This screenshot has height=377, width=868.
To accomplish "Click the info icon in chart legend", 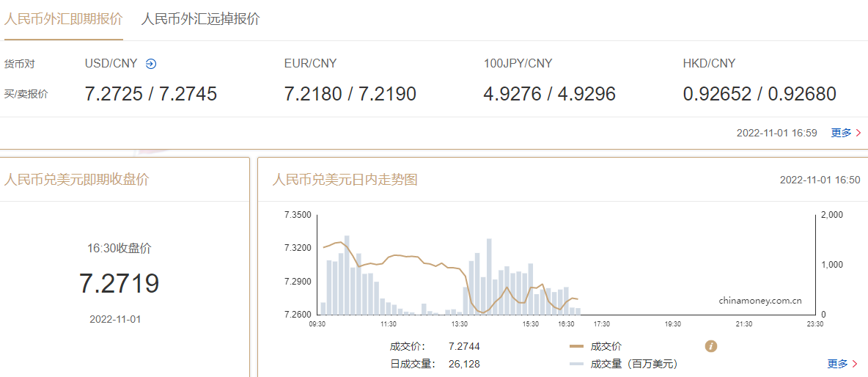I will pos(710,346).
